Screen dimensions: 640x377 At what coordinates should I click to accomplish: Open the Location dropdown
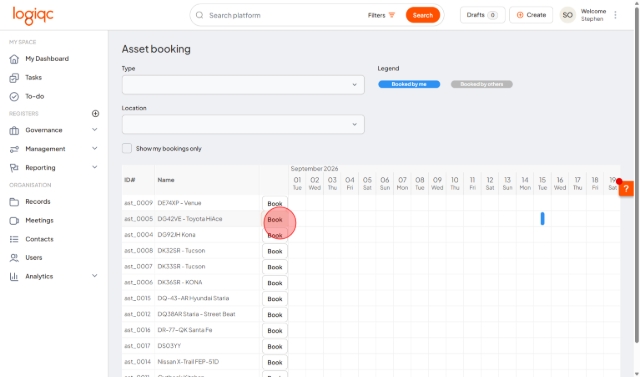[x=243, y=124]
